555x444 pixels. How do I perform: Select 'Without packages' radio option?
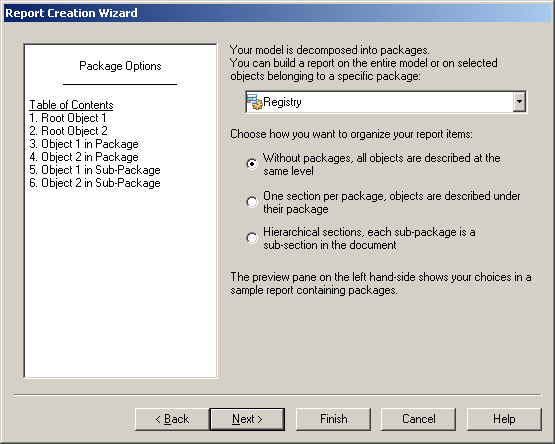click(x=252, y=164)
